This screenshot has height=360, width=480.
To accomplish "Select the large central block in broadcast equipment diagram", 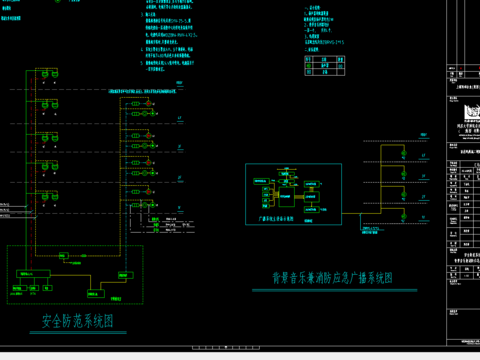I will (286, 197).
